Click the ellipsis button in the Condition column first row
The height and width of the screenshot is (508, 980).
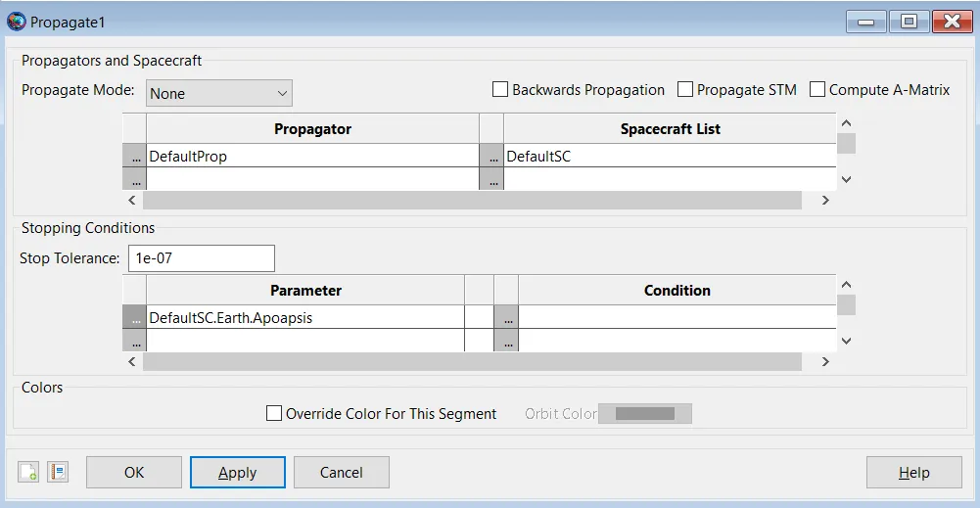[506, 318]
